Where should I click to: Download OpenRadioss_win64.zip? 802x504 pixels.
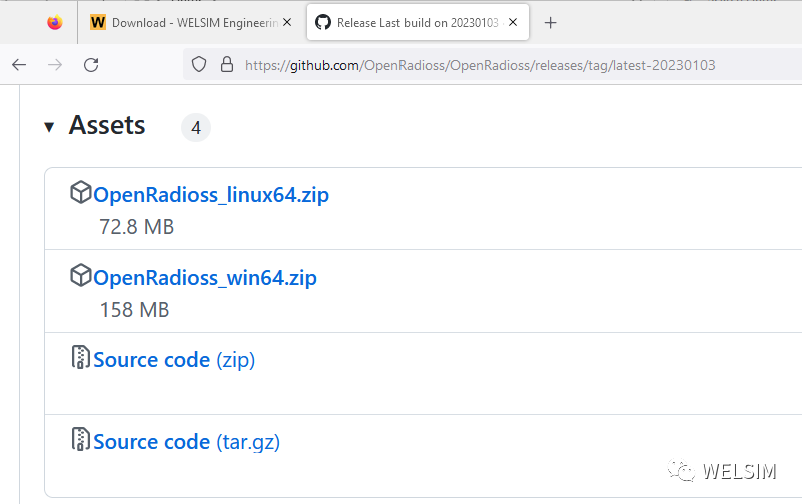tap(205, 278)
